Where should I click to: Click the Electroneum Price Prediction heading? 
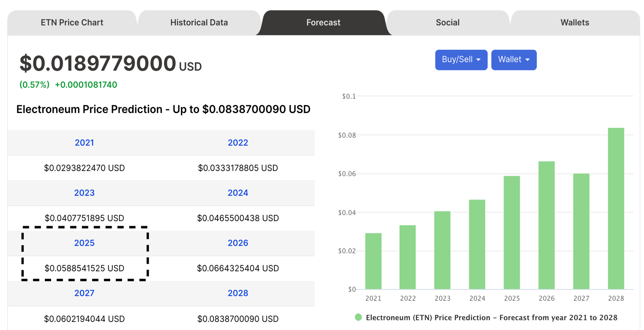tap(163, 110)
